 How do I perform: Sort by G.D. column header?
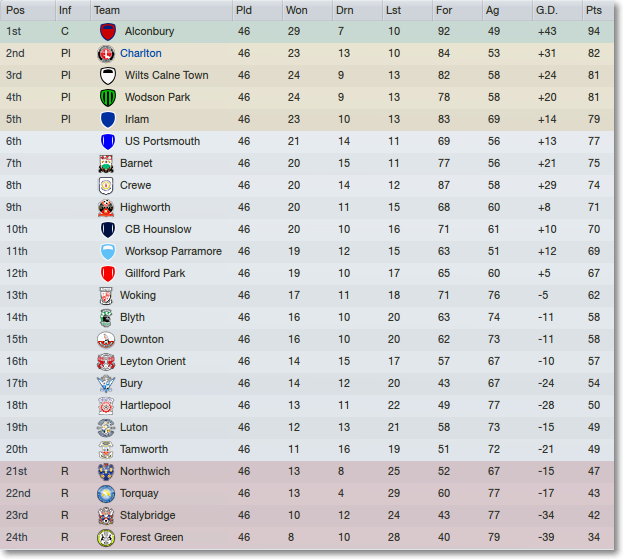546,10
